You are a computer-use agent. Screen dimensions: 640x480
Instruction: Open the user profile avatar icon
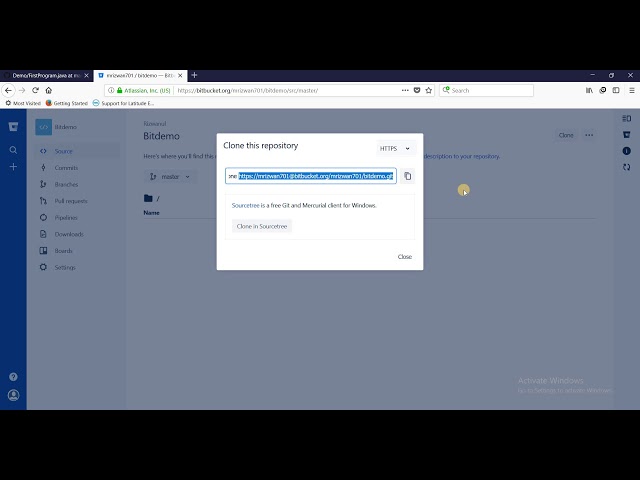click(x=13, y=395)
